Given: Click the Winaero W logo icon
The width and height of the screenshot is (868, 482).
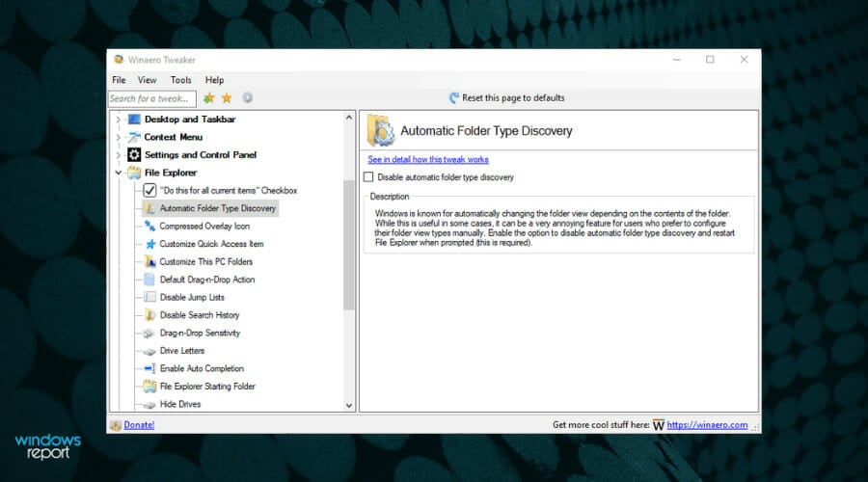Looking at the screenshot, I should pos(658,425).
